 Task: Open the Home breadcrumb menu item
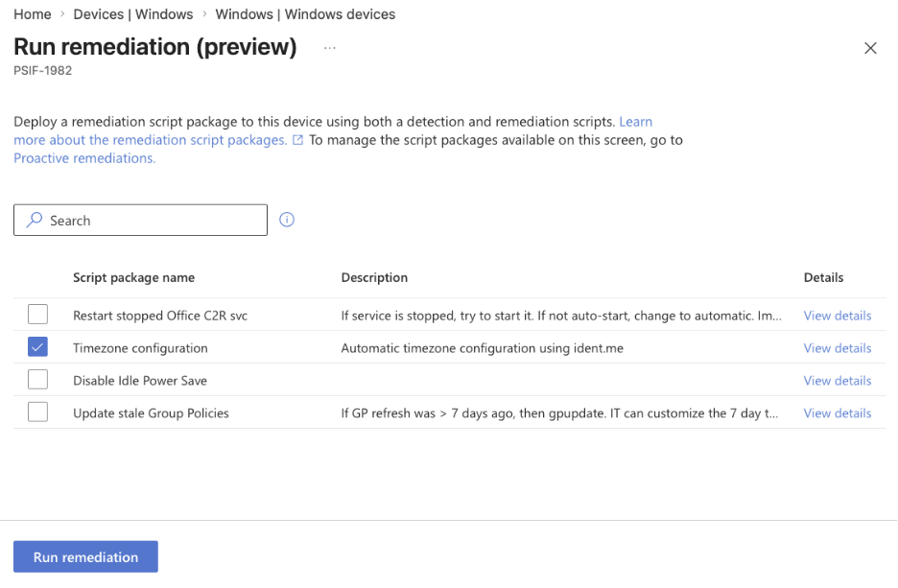32,14
